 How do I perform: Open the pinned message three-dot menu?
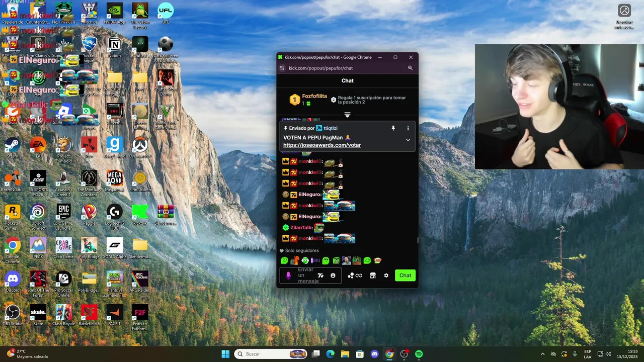tap(408, 128)
